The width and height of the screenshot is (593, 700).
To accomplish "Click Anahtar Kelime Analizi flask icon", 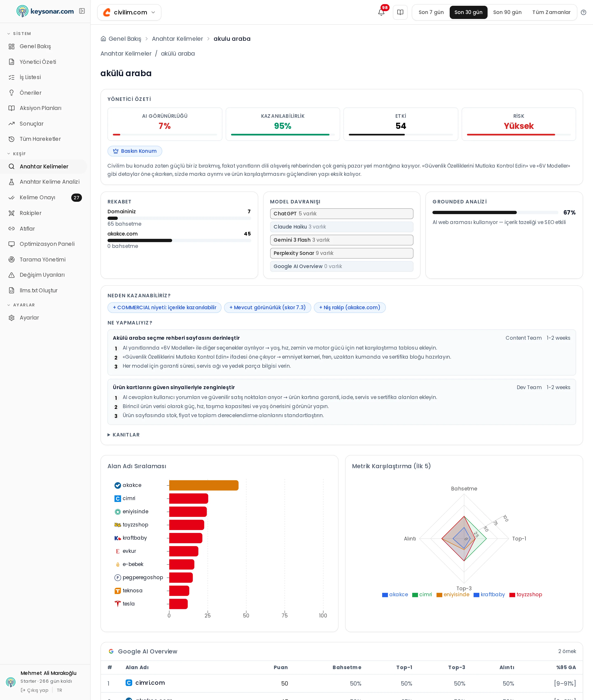I will click(x=12, y=182).
